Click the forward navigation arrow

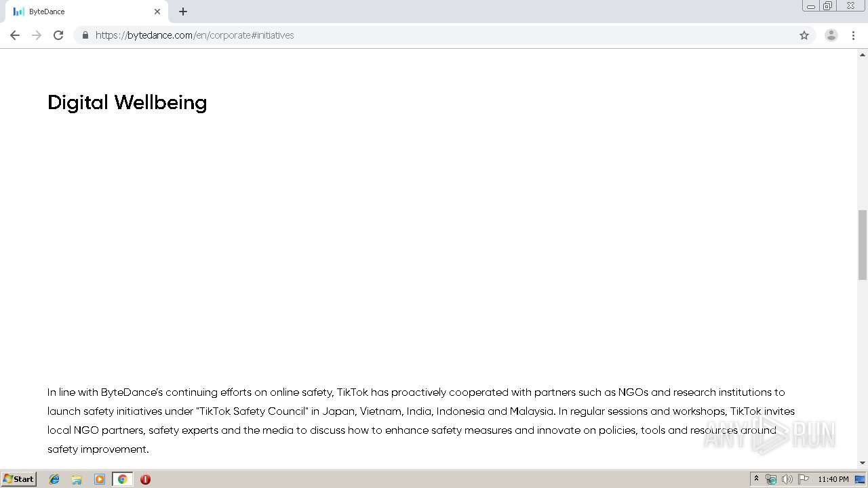tap(37, 35)
